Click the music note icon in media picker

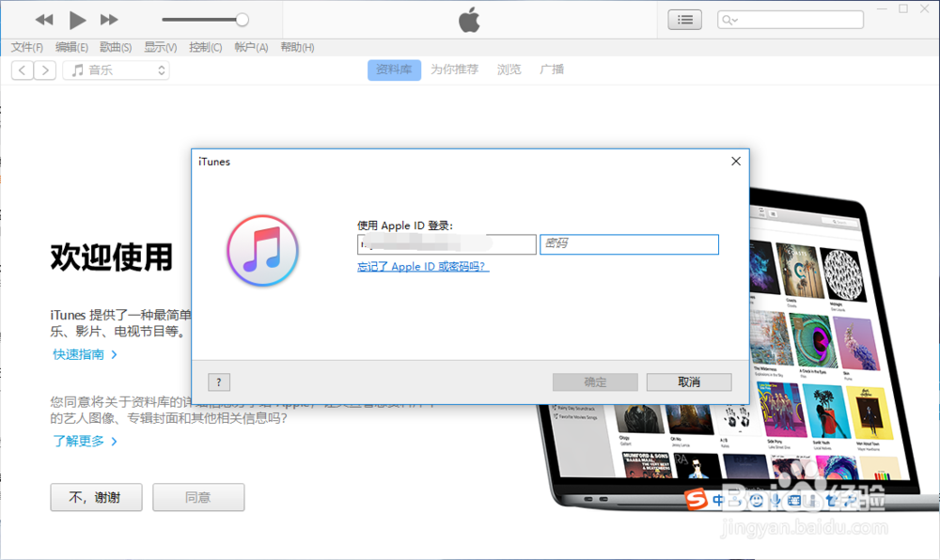[x=74, y=70]
